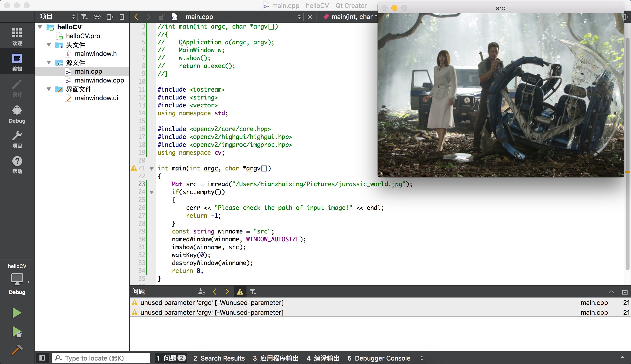Go back in editor navigation history

click(136, 17)
